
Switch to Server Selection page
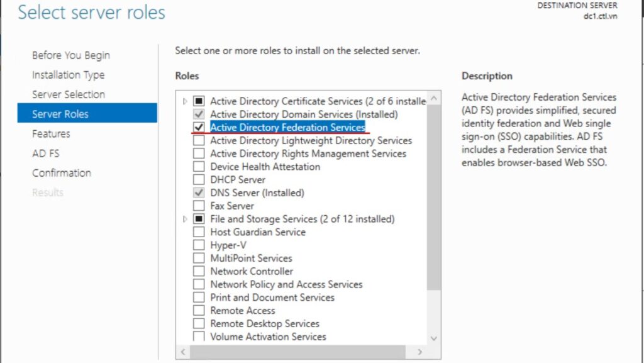69,94
